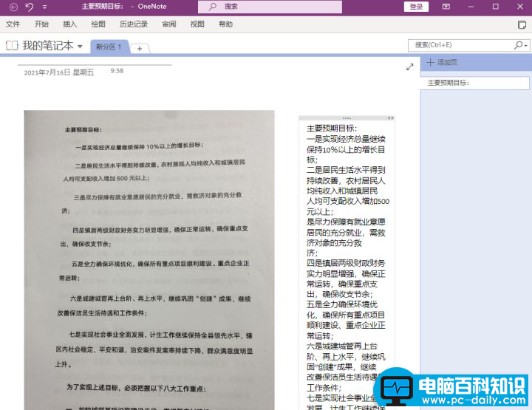Click the magnifier icon in notebook search

(x=518, y=45)
